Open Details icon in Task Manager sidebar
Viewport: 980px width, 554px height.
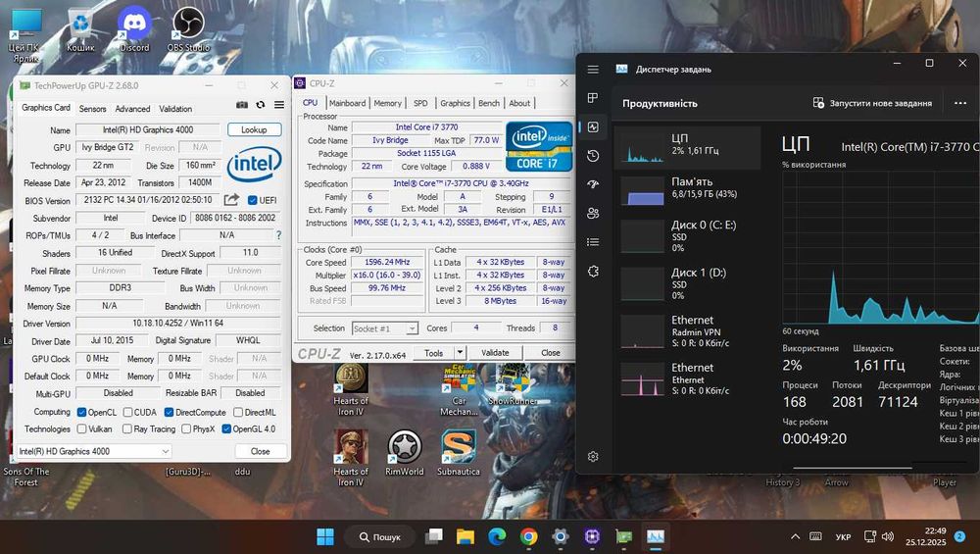pyautogui.click(x=593, y=242)
